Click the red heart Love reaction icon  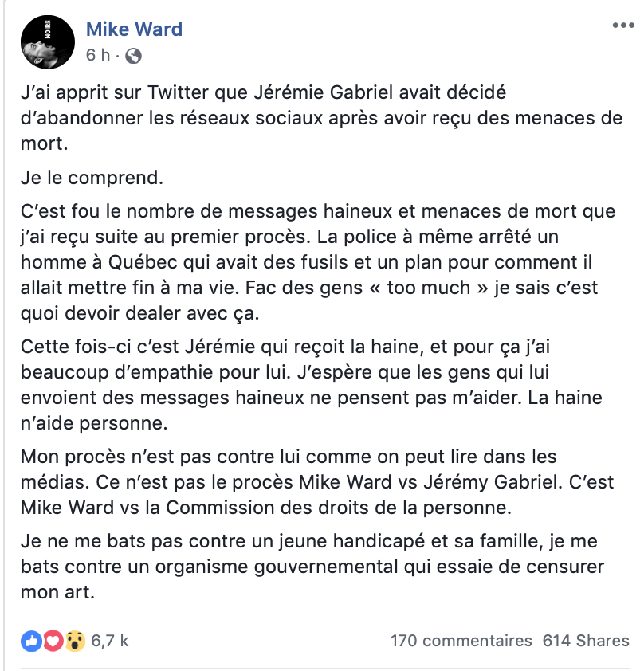click(53, 641)
